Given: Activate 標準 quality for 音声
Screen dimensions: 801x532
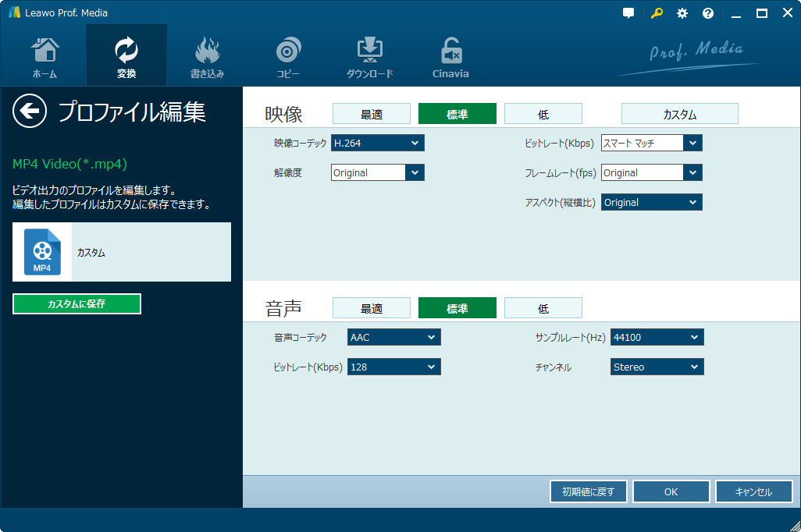Looking at the screenshot, I should [x=457, y=307].
